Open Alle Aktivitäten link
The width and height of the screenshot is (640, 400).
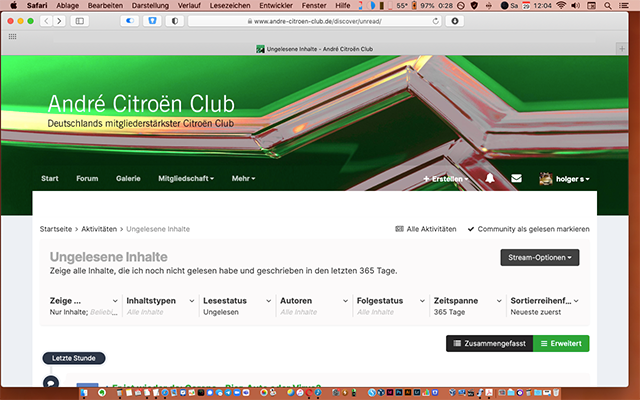click(x=426, y=229)
